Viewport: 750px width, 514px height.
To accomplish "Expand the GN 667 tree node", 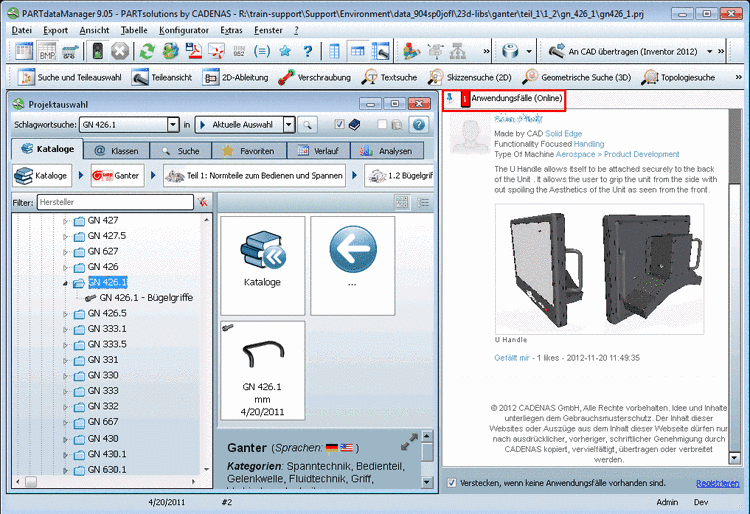I will (66, 423).
